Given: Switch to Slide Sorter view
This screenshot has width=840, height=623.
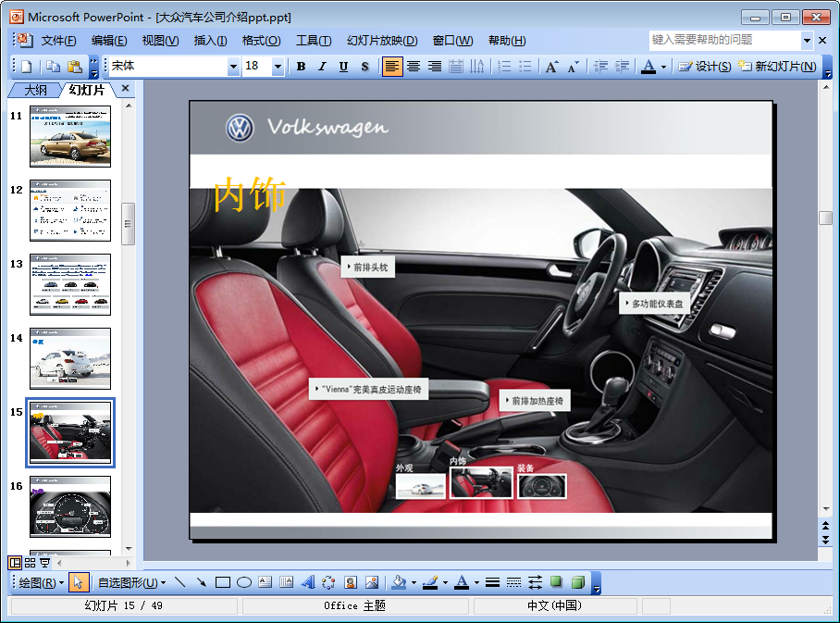Looking at the screenshot, I should [x=30, y=562].
